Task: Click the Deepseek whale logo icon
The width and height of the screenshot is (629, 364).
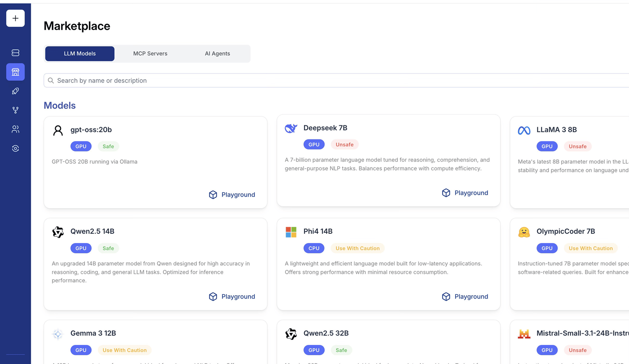Action: [x=291, y=128]
